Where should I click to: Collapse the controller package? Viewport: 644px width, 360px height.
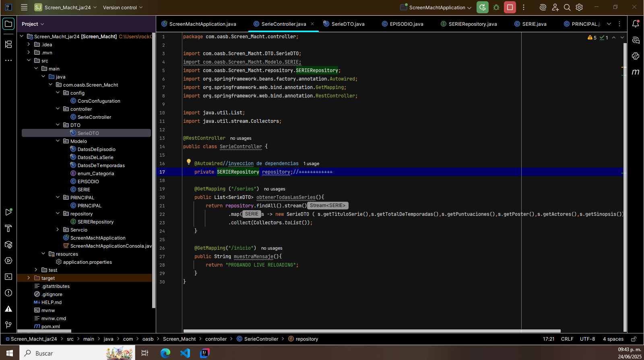[58, 109]
